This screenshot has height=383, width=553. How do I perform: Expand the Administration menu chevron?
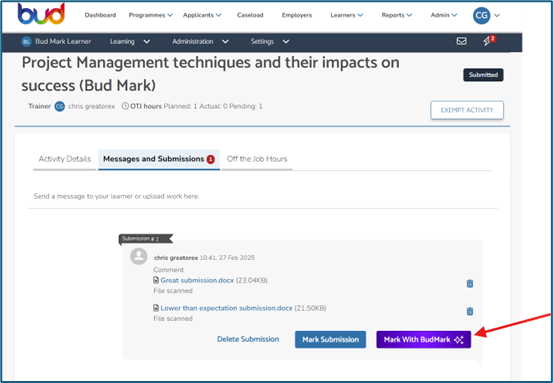pyautogui.click(x=225, y=42)
